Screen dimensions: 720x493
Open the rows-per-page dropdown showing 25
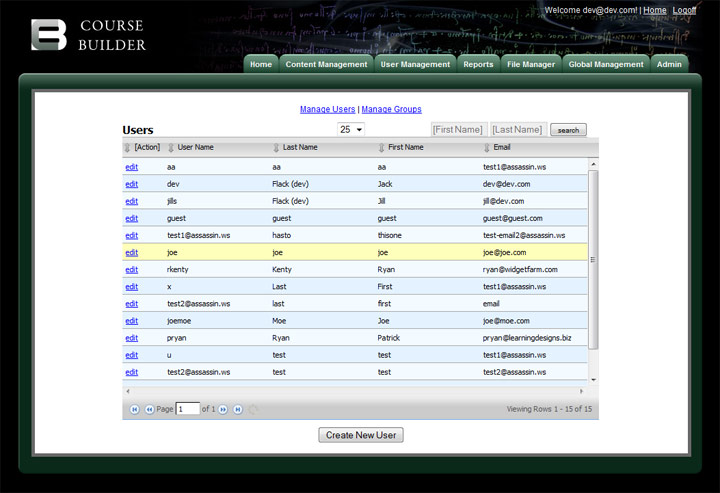pos(351,130)
